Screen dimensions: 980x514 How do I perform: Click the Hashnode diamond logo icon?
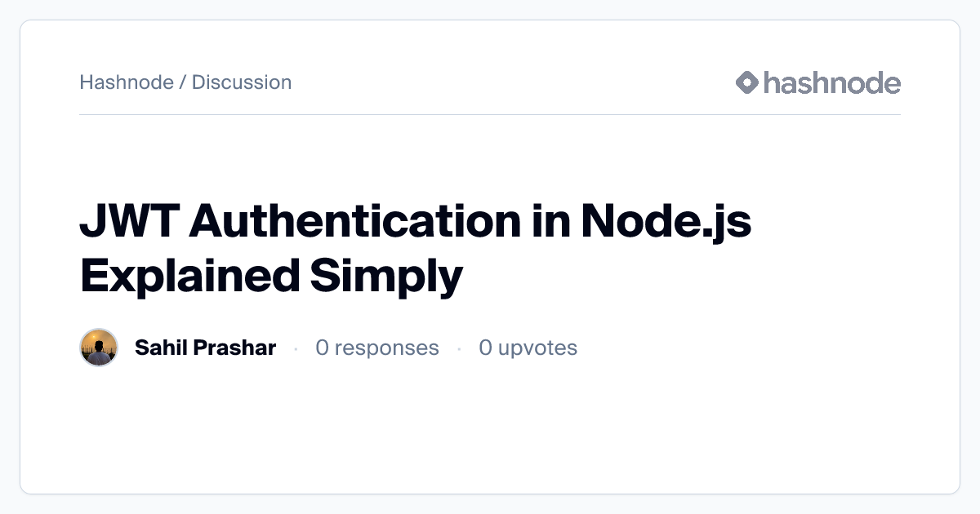(x=747, y=82)
